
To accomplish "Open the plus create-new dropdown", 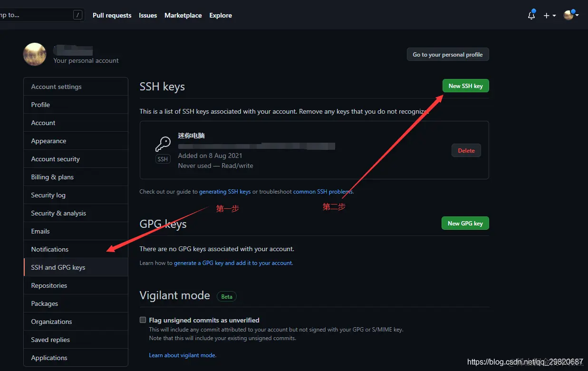I will [x=549, y=16].
